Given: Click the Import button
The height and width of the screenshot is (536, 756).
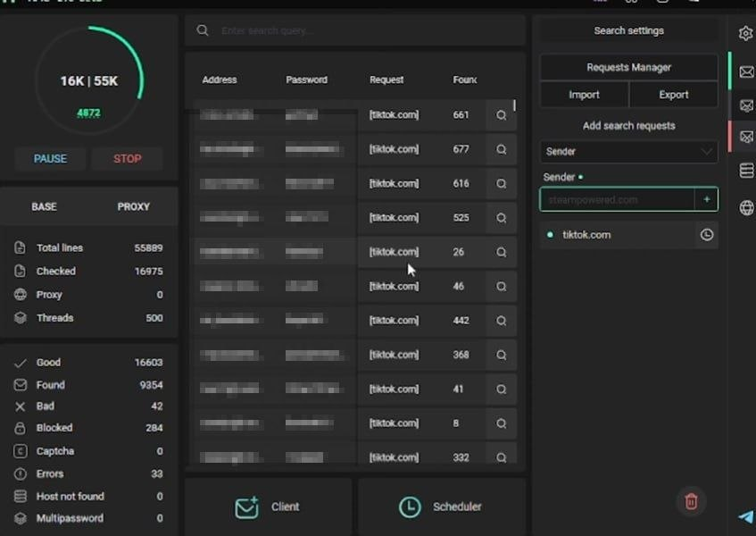Looking at the screenshot, I should [585, 95].
